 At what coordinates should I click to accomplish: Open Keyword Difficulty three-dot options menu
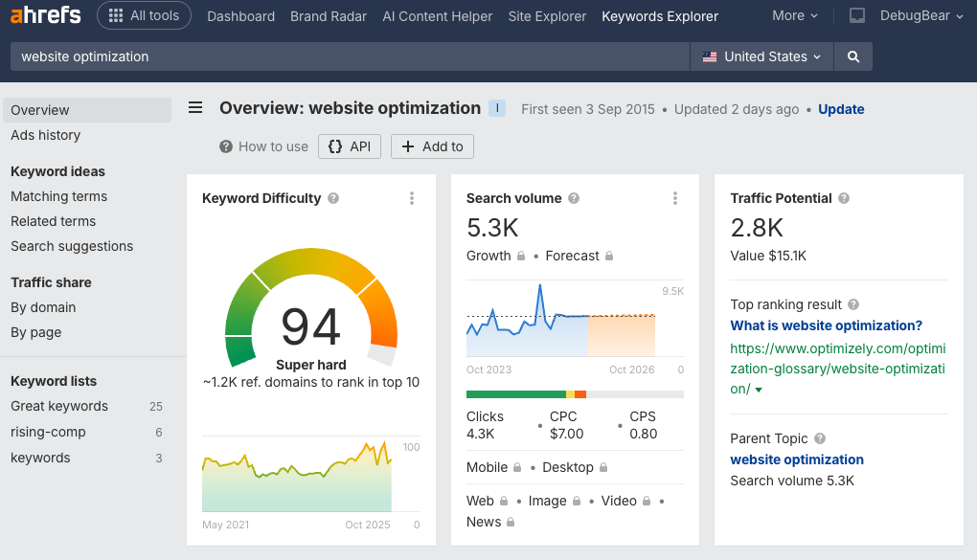click(x=412, y=198)
